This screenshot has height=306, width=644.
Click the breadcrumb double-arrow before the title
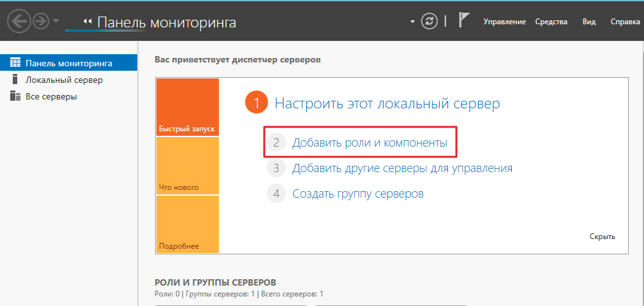[88, 22]
